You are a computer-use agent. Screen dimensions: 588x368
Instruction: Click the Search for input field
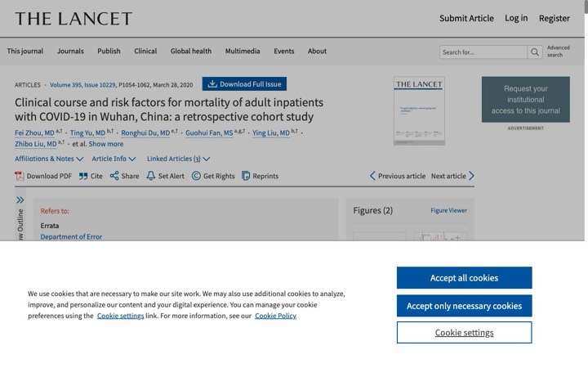tap(483, 52)
